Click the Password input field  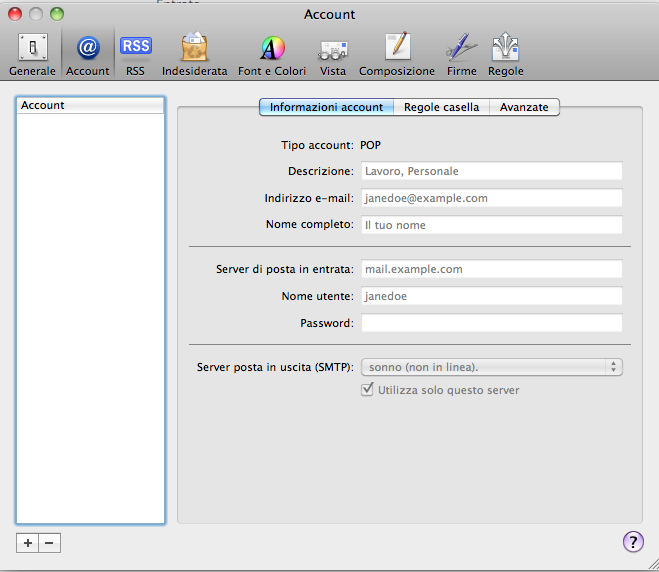(491, 323)
